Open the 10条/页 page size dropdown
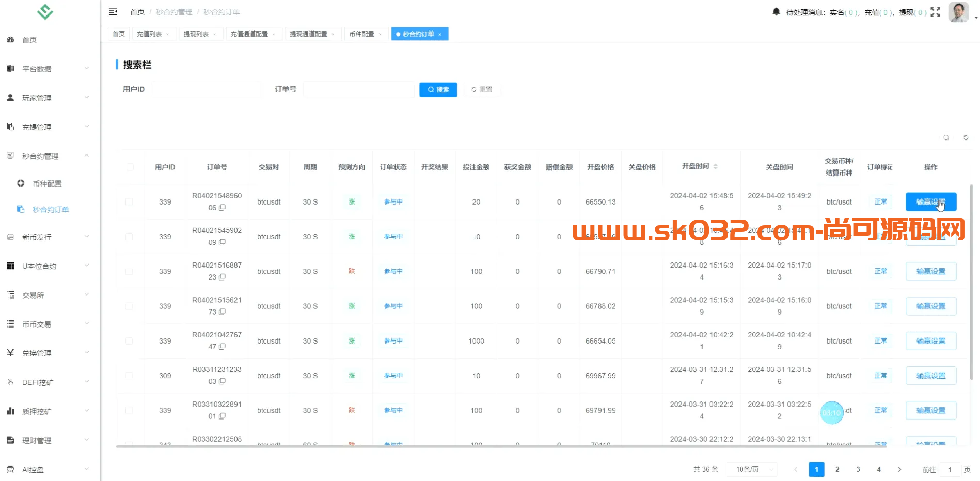The image size is (980, 481). [x=752, y=469]
